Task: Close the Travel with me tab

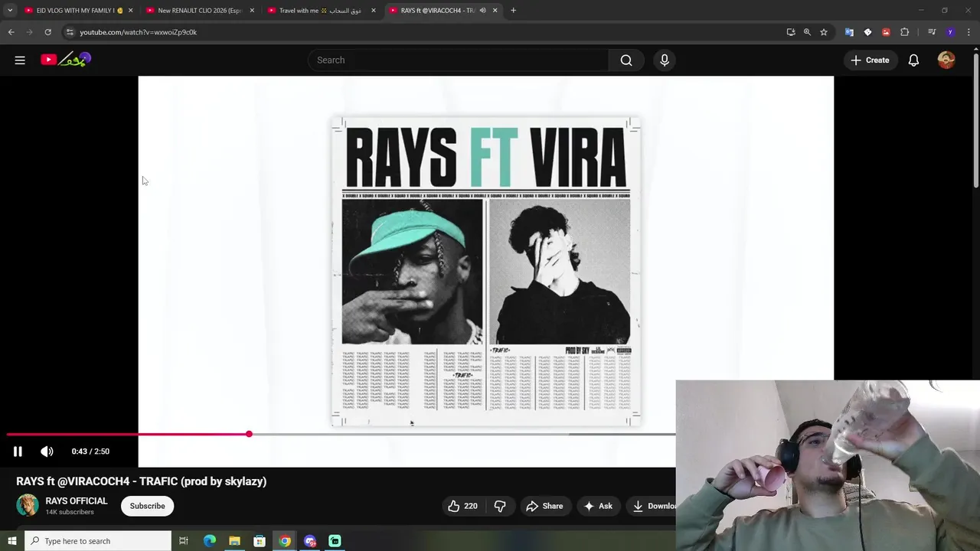Action: point(374,11)
